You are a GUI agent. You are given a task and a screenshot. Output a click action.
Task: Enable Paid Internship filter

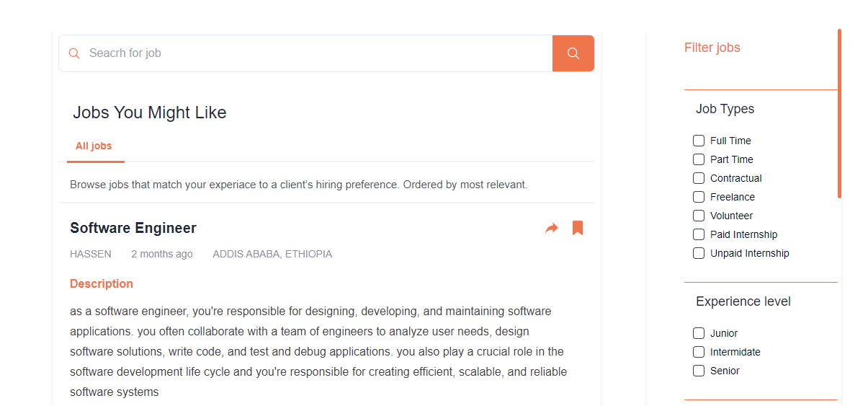pyautogui.click(x=699, y=234)
